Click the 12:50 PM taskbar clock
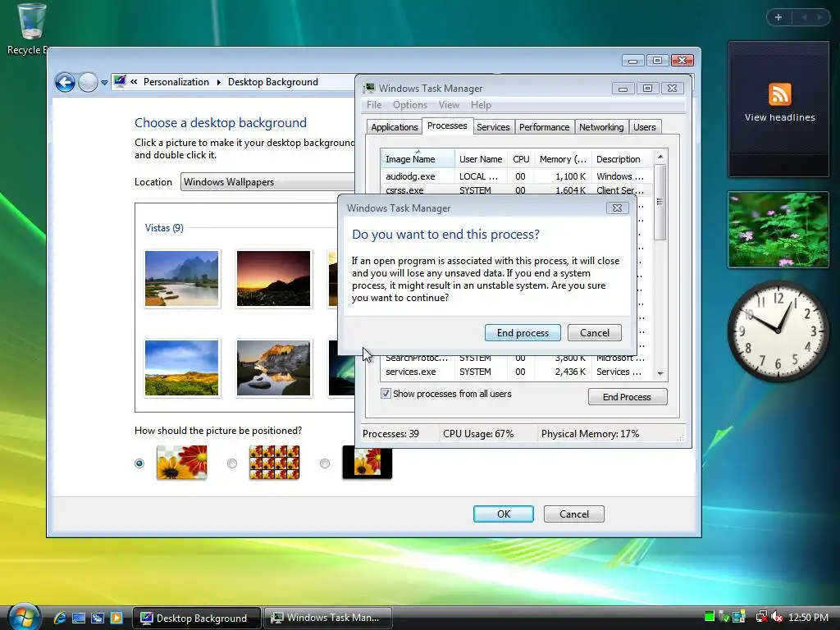Viewport: 840px width, 630px height. (x=808, y=617)
